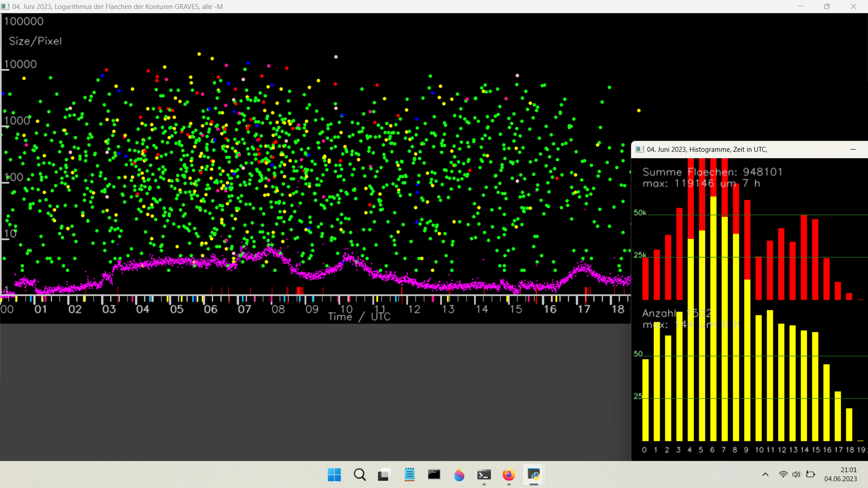
Task: Click the '25' gridline label in the count histogram
Action: [638, 396]
